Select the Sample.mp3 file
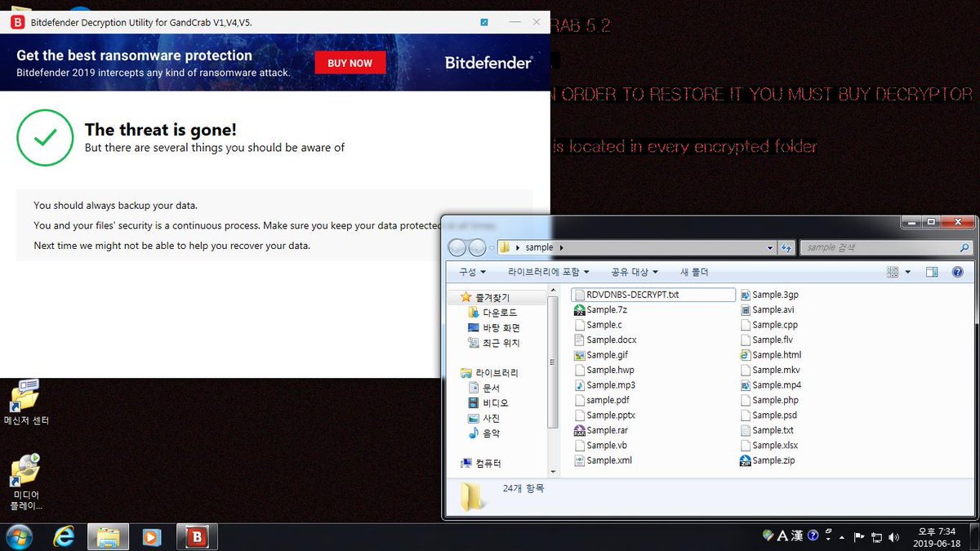980x551 pixels. [605, 385]
